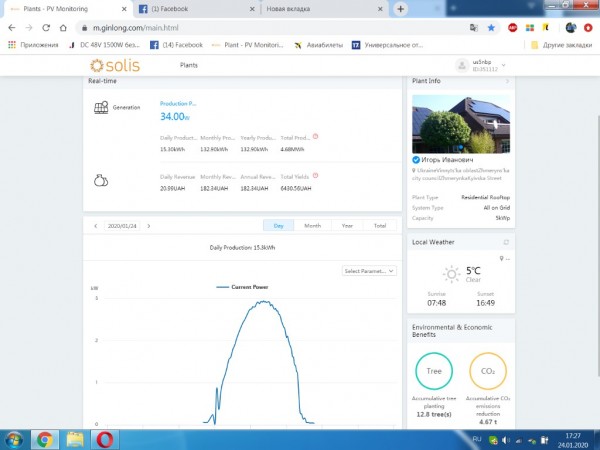The height and width of the screenshot is (450, 600).
Task: Click the RU language indicator
Action: click(x=477, y=439)
